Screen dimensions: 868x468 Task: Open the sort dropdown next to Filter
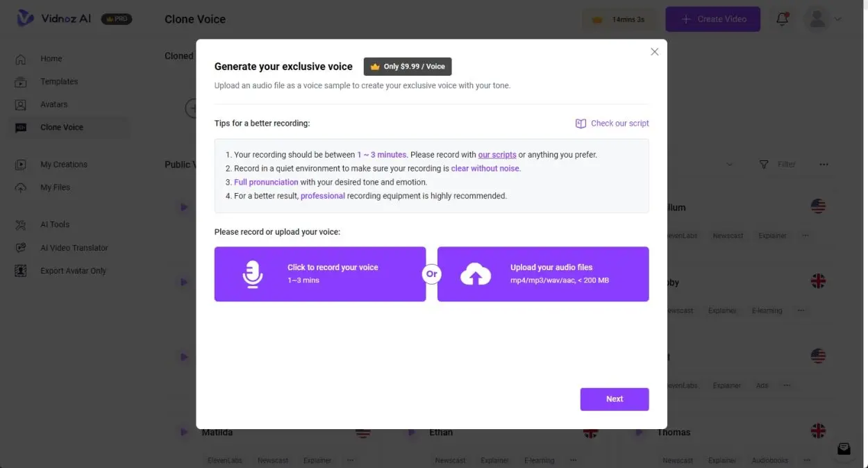[729, 164]
